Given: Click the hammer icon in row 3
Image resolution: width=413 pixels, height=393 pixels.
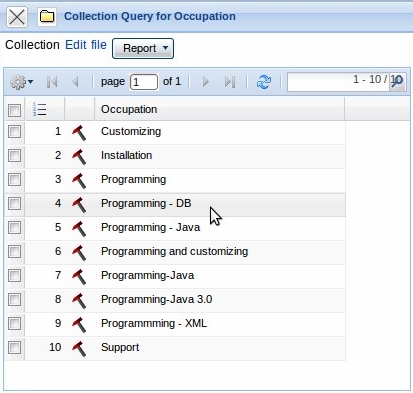Looking at the screenshot, I should click(79, 181).
